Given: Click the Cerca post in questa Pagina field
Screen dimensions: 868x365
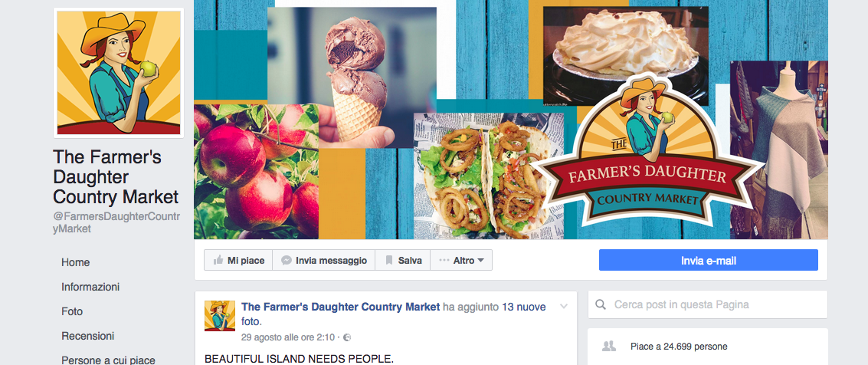Looking at the screenshot, I should pyautogui.click(x=708, y=304).
